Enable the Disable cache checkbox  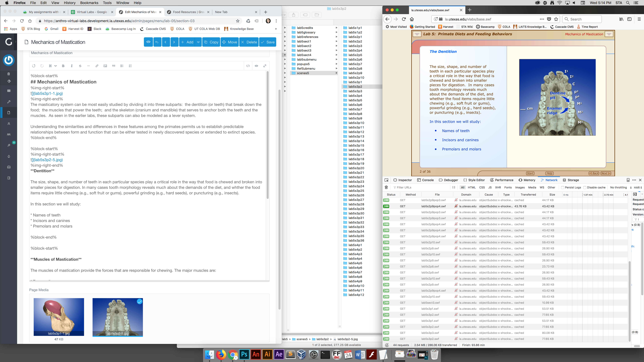pos(585,187)
